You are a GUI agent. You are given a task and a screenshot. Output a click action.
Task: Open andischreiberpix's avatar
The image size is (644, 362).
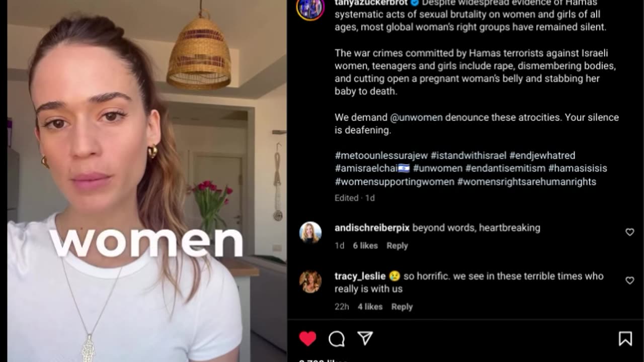point(310,232)
